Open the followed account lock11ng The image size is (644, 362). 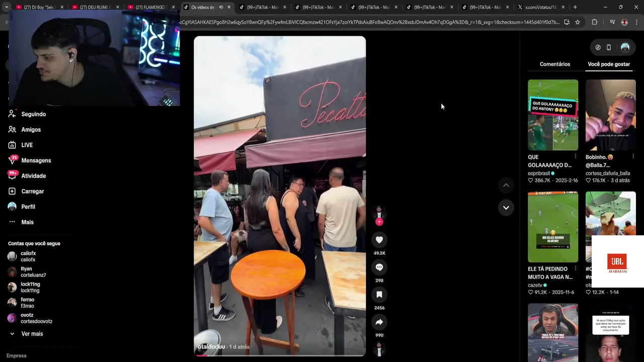coord(30,288)
